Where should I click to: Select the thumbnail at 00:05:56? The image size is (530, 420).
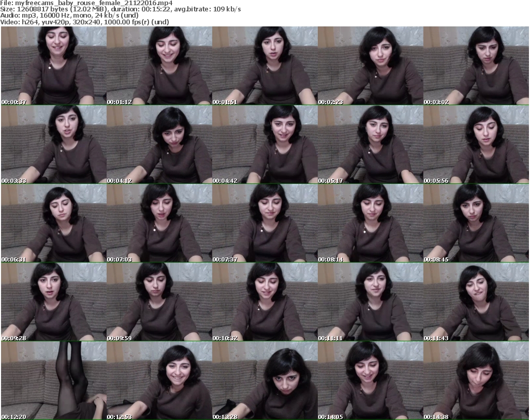click(x=476, y=144)
